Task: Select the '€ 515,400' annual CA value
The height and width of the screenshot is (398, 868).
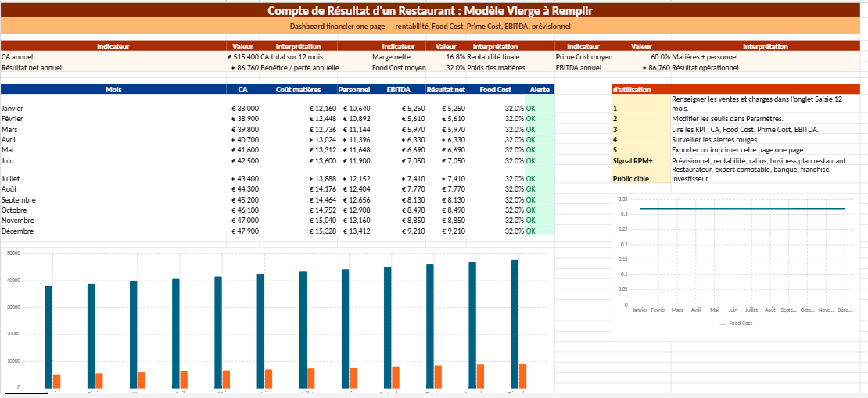Action: click(x=243, y=56)
